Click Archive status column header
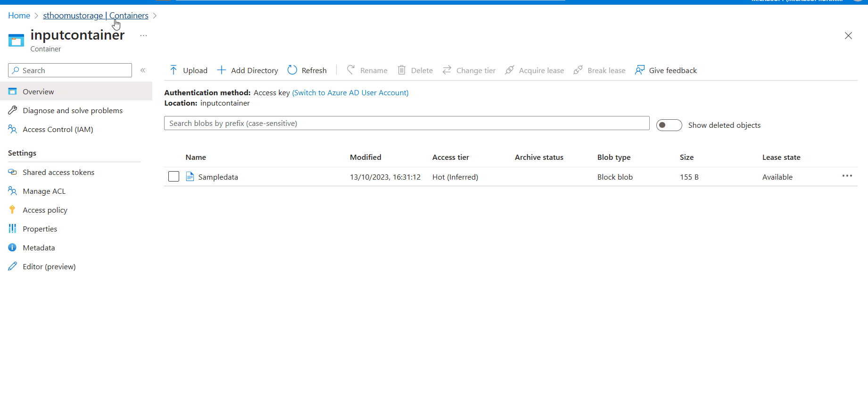The image size is (868, 397). tap(539, 157)
